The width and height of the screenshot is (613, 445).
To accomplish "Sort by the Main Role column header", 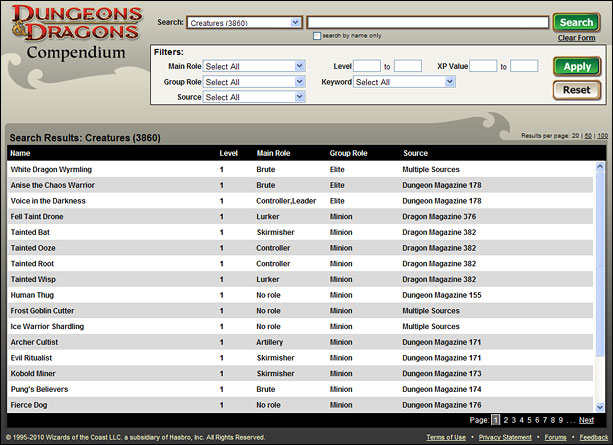I will (x=273, y=153).
